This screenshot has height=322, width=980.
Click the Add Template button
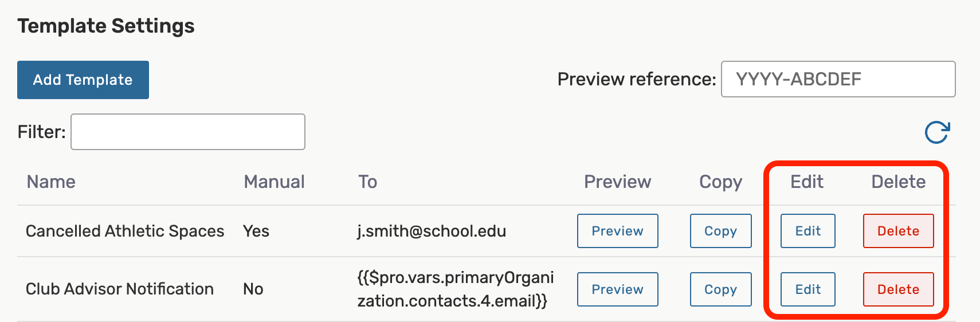coord(83,80)
